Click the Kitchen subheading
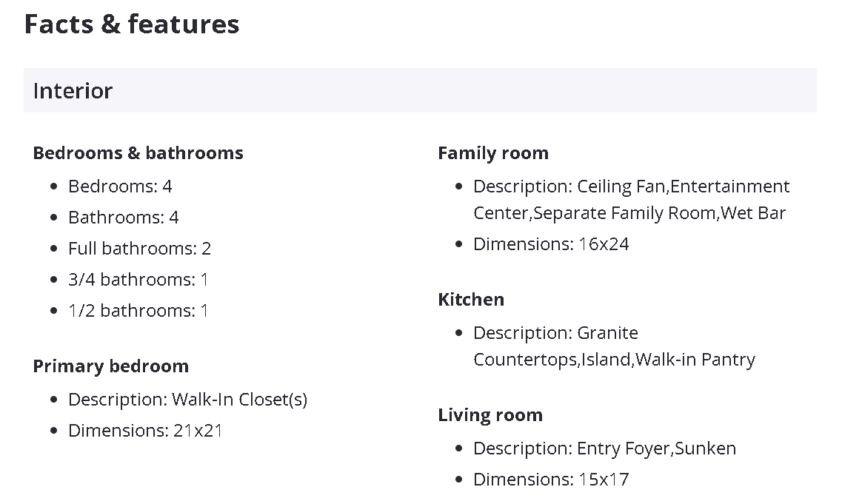The height and width of the screenshot is (504, 842). pos(471,300)
